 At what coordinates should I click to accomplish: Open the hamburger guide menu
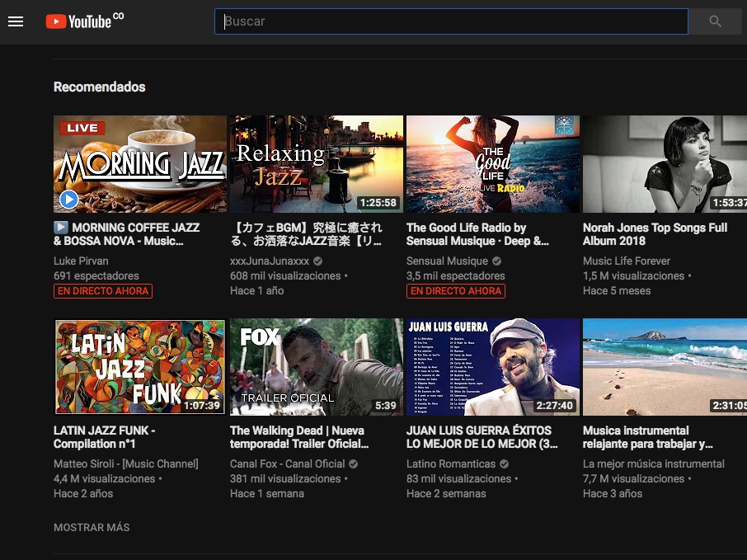(16, 21)
